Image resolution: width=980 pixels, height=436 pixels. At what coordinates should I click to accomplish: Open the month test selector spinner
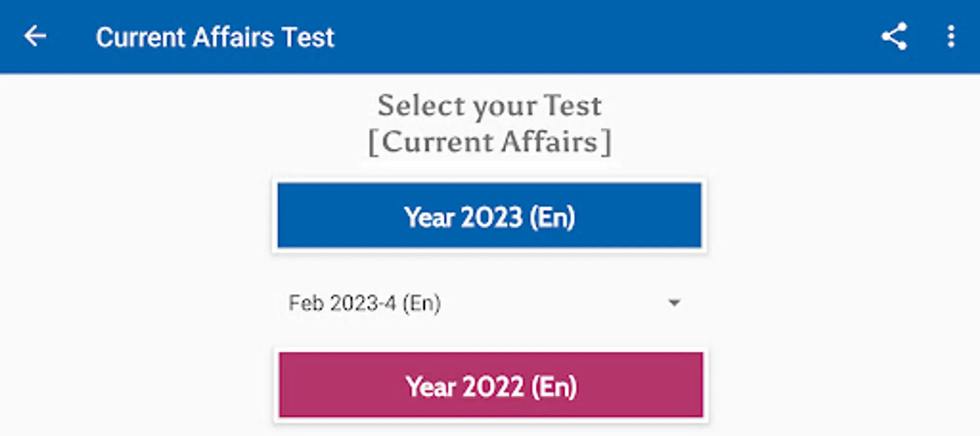(485, 303)
